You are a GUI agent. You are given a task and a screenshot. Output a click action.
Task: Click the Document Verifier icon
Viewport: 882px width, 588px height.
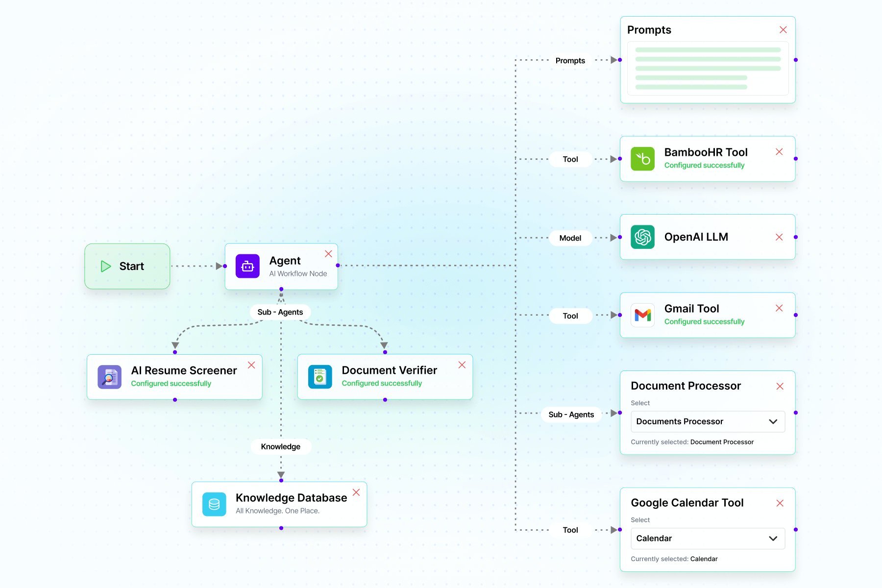point(320,377)
